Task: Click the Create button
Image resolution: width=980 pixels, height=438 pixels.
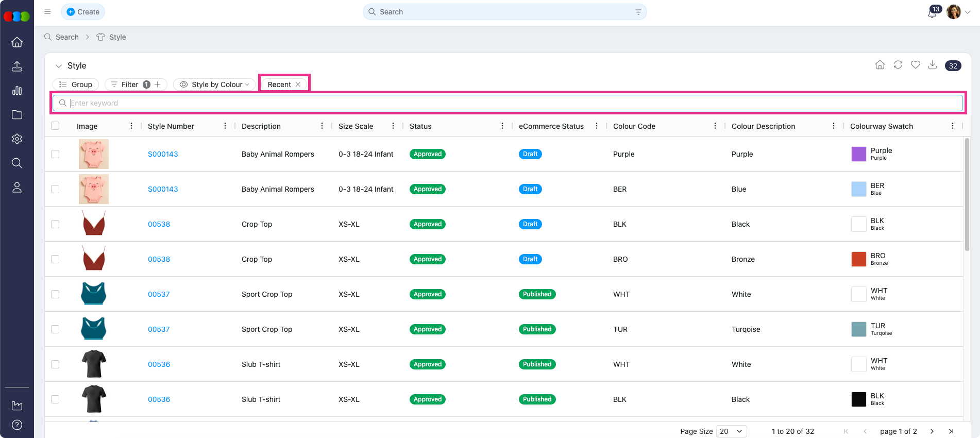Action: click(83, 12)
